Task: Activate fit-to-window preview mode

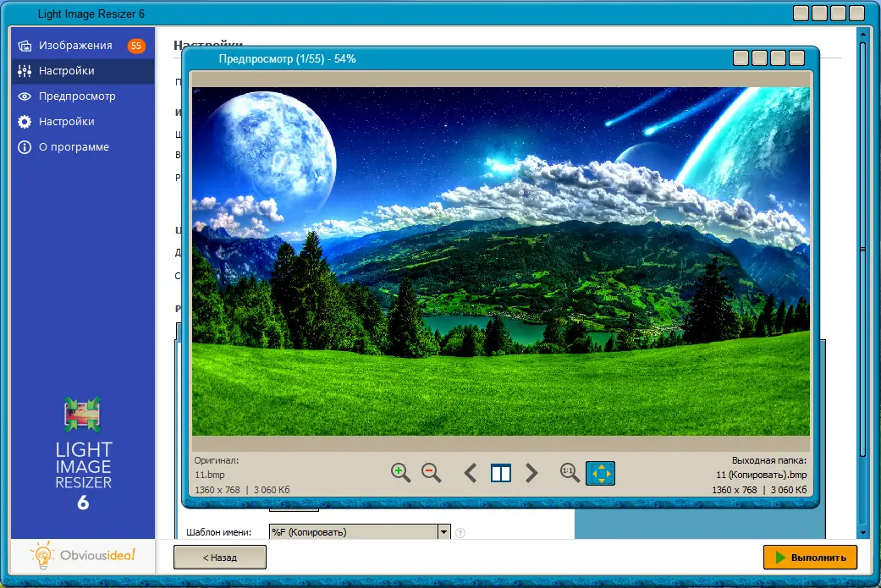Action: point(600,473)
